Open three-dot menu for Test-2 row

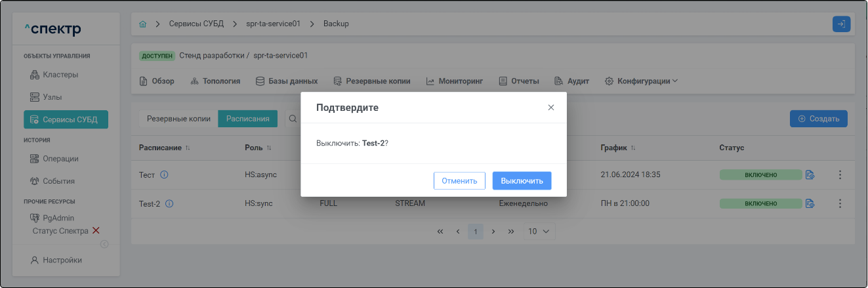click(839, 203)
